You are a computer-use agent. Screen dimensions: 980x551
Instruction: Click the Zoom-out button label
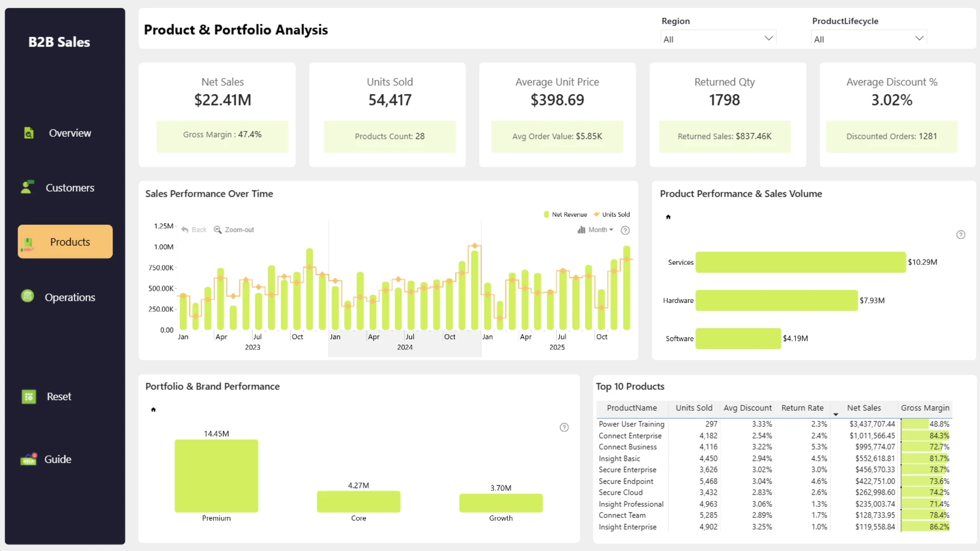point(239,230)
